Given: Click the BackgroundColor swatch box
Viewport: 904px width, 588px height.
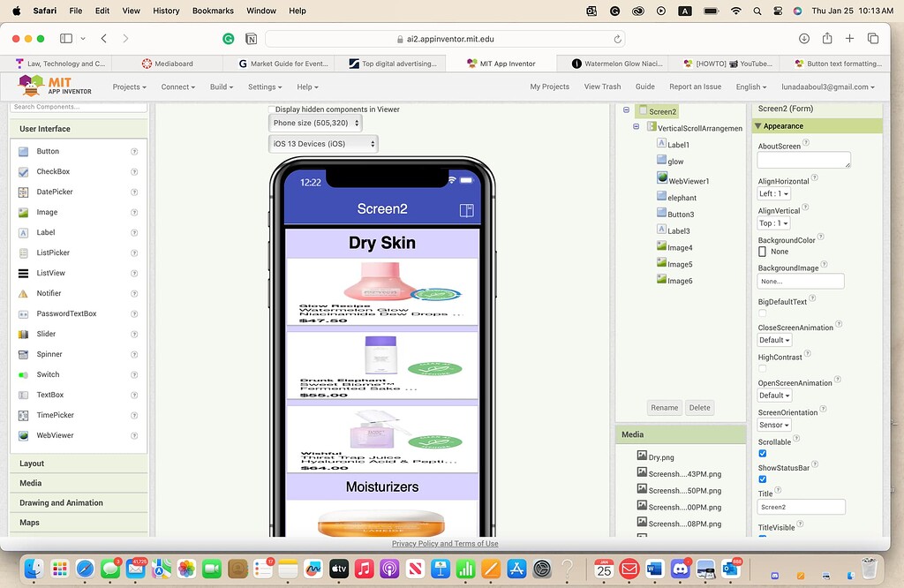Looking at the screenshot, I should pos(763,252).
